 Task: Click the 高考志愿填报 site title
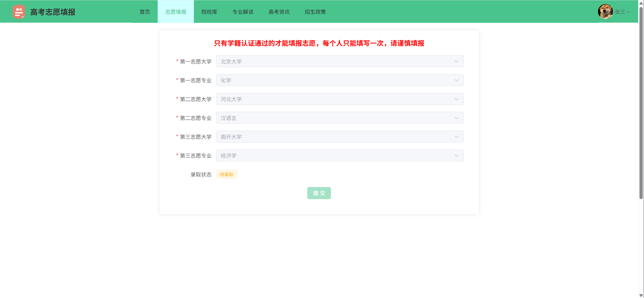pos(53,12)
